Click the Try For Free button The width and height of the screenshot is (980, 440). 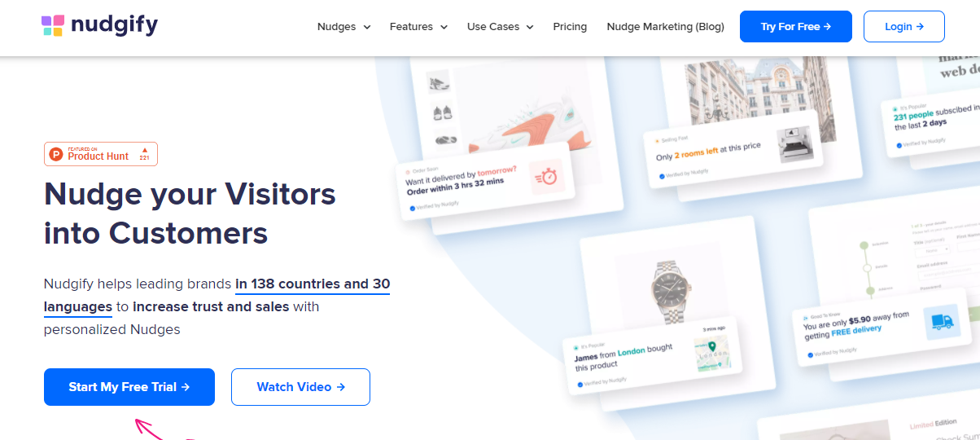pos(795,26)
